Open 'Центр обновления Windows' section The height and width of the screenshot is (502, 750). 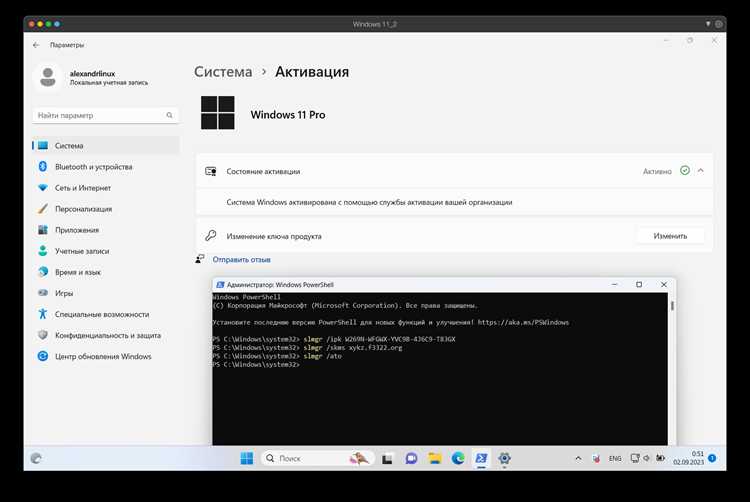click(x=106, y=356)
